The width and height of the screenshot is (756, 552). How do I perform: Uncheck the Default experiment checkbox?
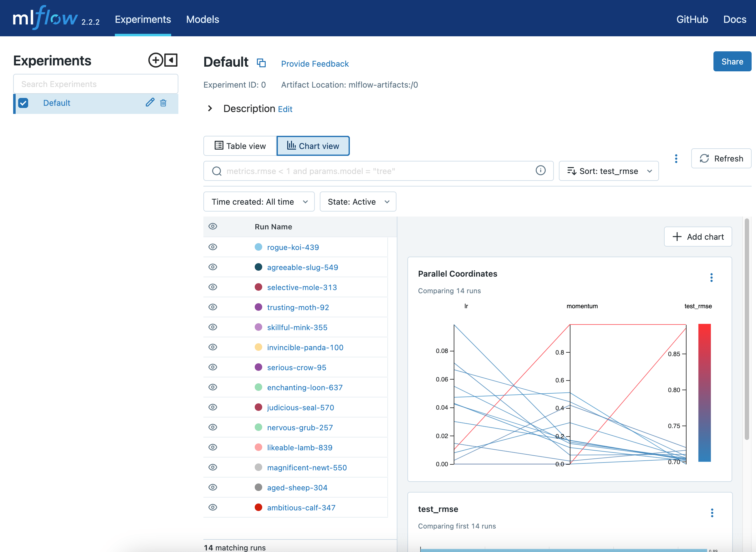click(x=23, y=103)
